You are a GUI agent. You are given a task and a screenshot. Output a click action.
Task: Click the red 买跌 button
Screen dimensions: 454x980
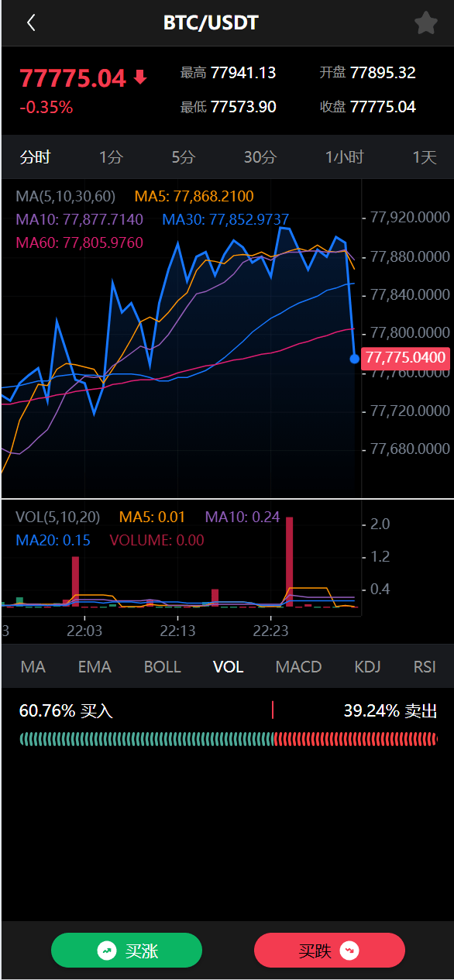tap(329, 951)
